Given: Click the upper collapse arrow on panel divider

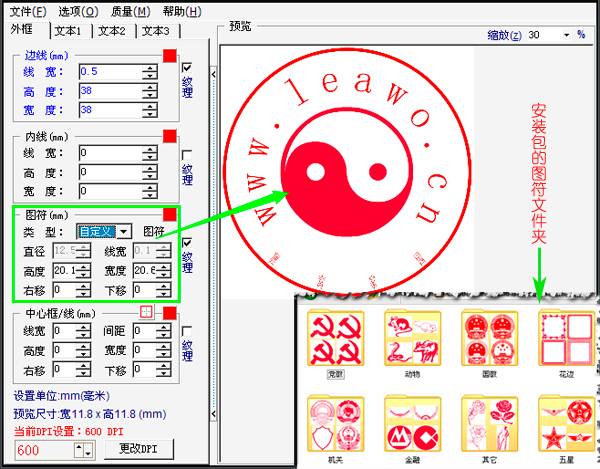Looking at the screenshot, I should tap(214, 74).
